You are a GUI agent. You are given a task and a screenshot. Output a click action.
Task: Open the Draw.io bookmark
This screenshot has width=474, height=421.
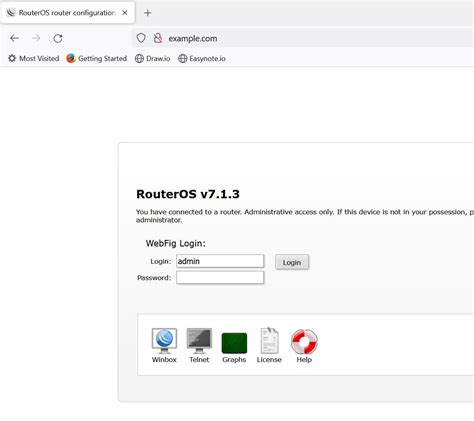tap(153, 58)
